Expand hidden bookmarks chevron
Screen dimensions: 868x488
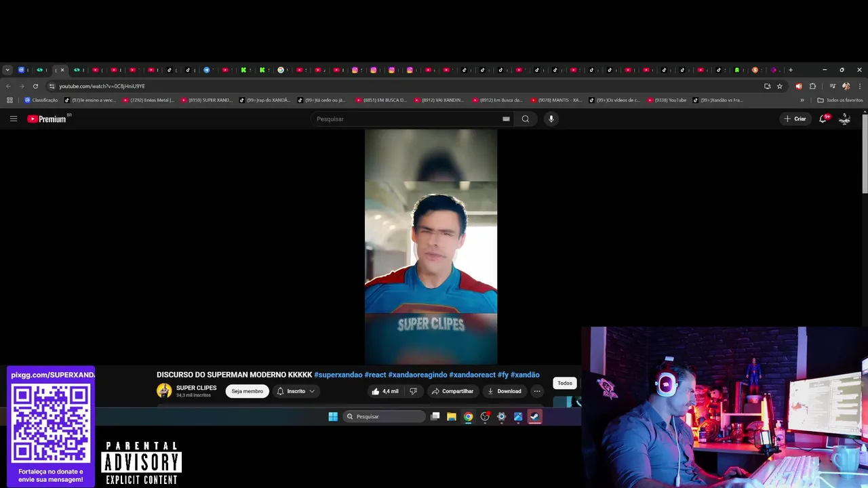(x=802, y=100)
